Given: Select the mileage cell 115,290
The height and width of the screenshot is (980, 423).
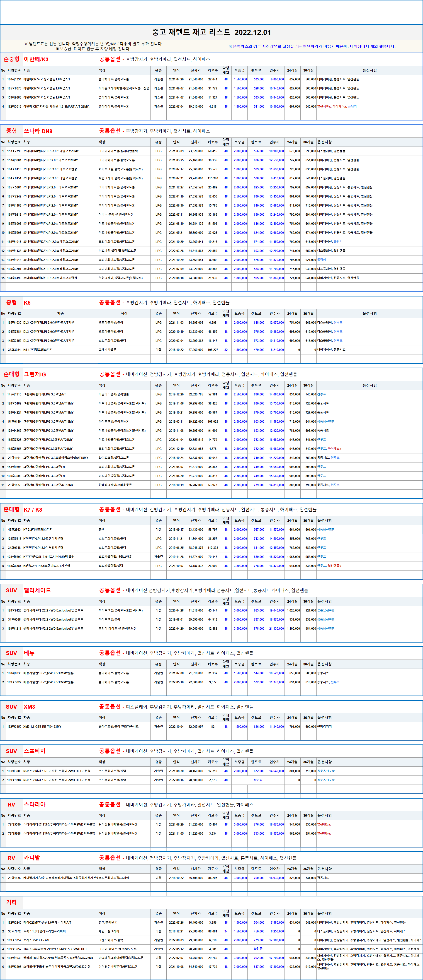Looking at the screenshot, I should (213, 178).
